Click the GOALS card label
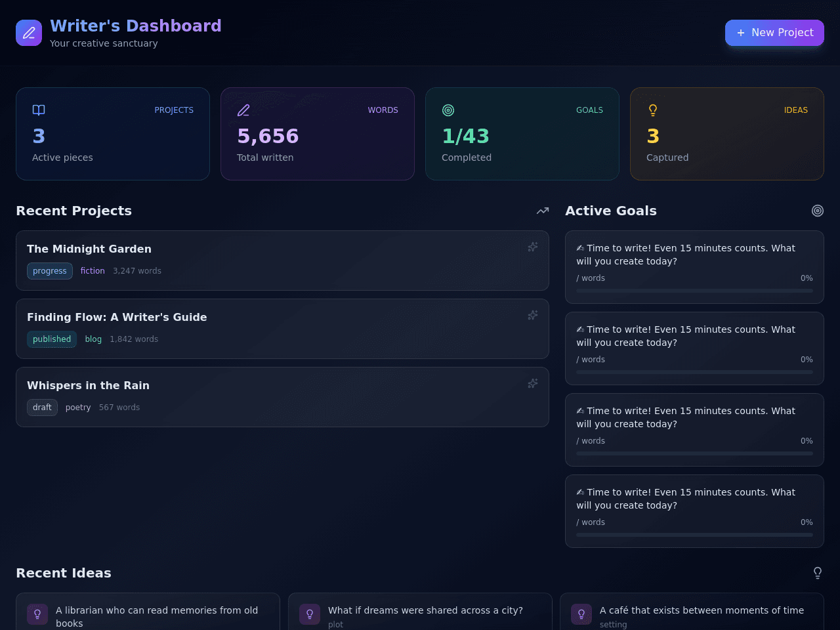Screen dimensions: 840x630 [x=589, y=110]
